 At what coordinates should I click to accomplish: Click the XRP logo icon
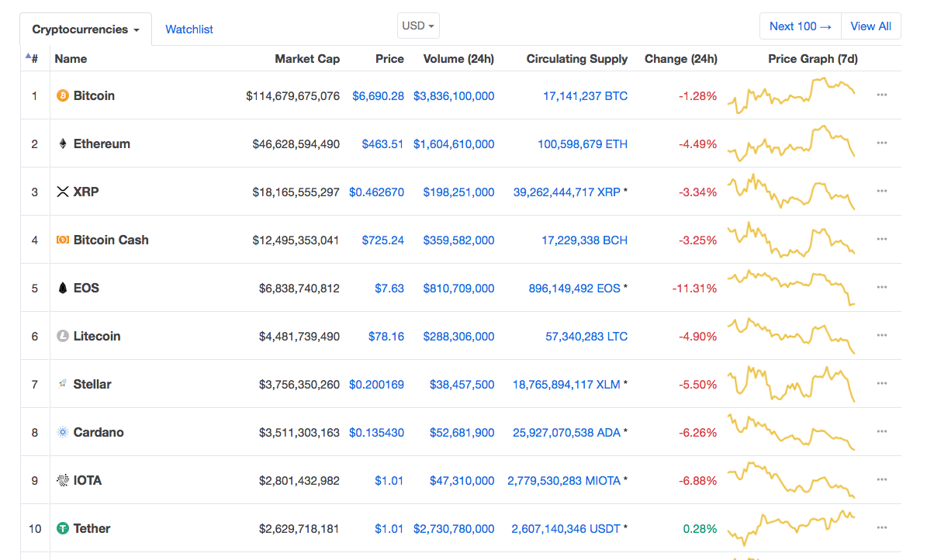coord(63,192)
